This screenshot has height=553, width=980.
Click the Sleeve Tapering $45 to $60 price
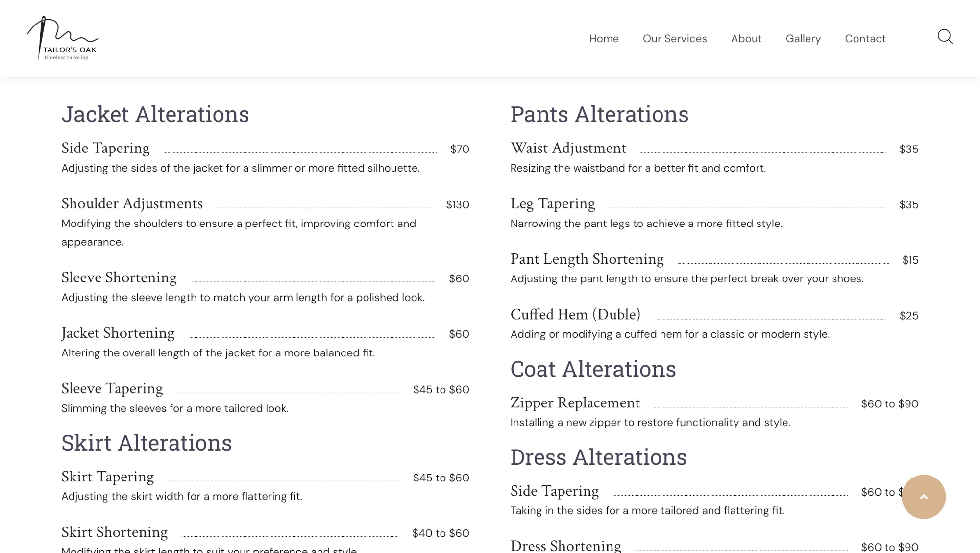441,389
